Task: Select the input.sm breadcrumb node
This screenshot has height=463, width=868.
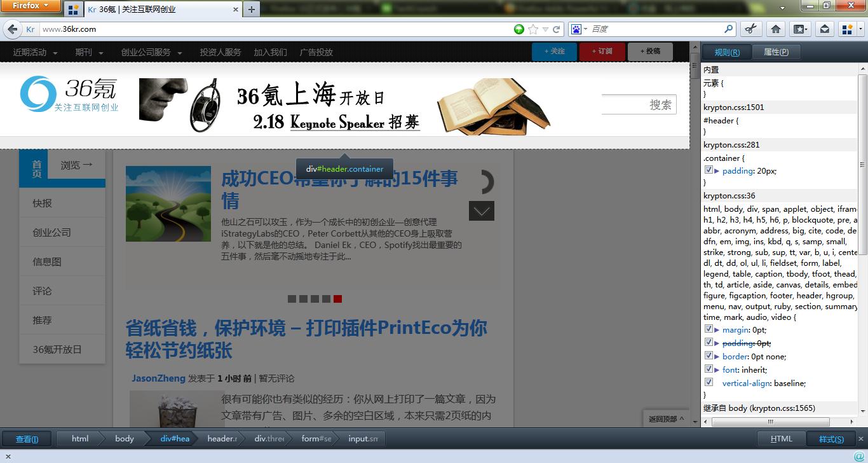Action: [363, 439]
